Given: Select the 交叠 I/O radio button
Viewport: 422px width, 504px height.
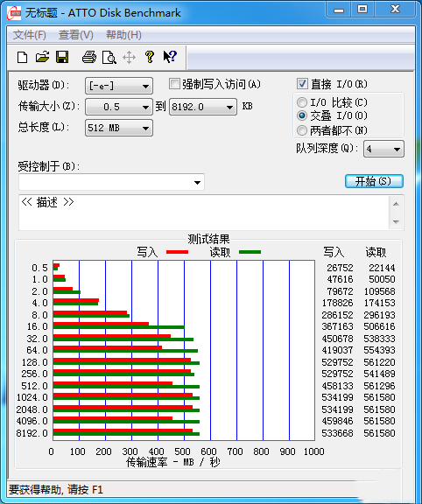Looking at the screenshot, I should click(302, 115).
